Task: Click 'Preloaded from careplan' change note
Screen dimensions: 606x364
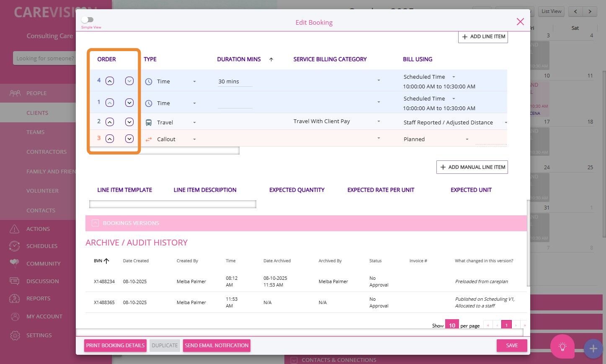Action: click(x=482, y=281)
